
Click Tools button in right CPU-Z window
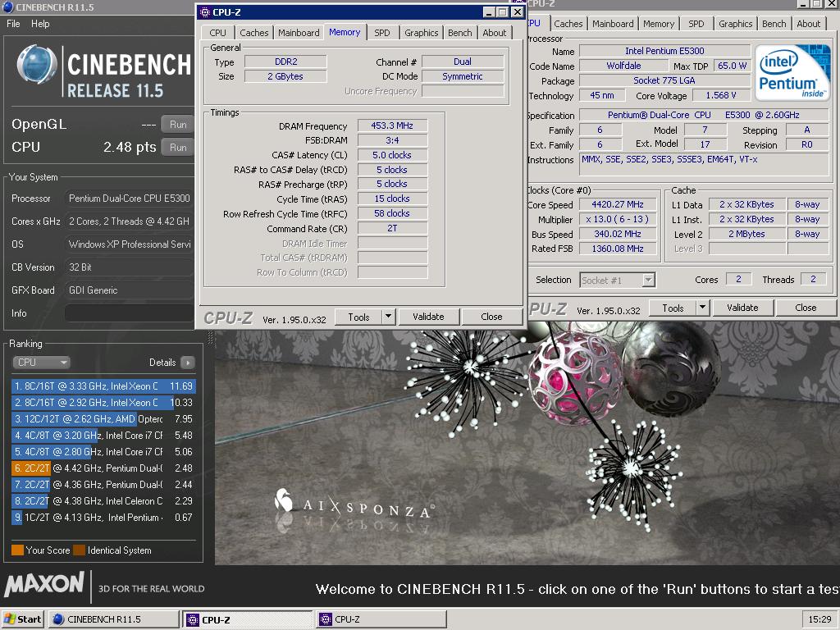point(673,308)
